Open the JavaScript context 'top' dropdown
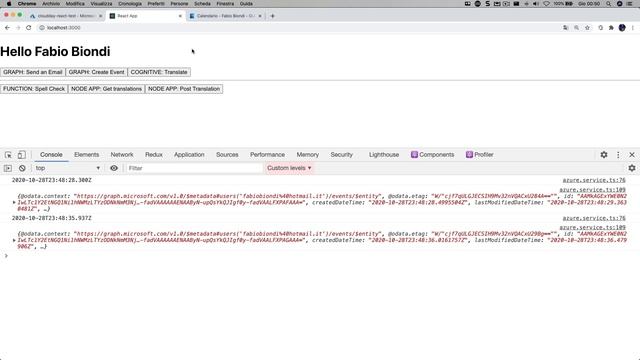Image resolution: width=640 pixels, height=360 pixels. point(67,168)
